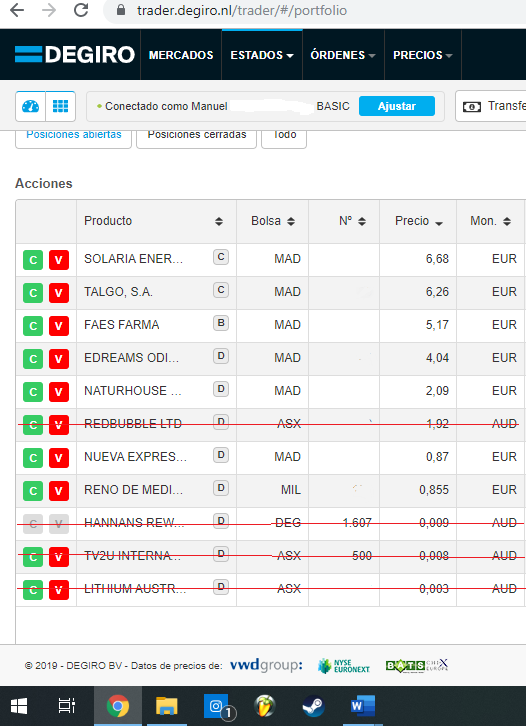
Task: Select the Todo tab
Action: click(x=284, y=137)
